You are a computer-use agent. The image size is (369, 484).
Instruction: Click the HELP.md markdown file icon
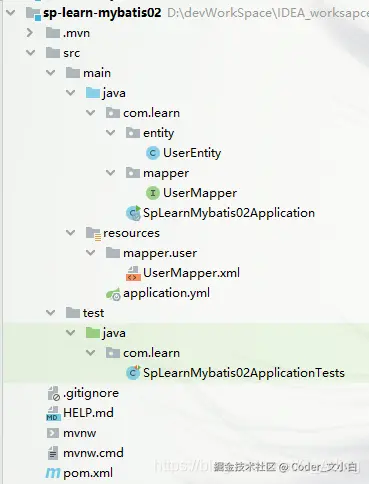[53, 413]
